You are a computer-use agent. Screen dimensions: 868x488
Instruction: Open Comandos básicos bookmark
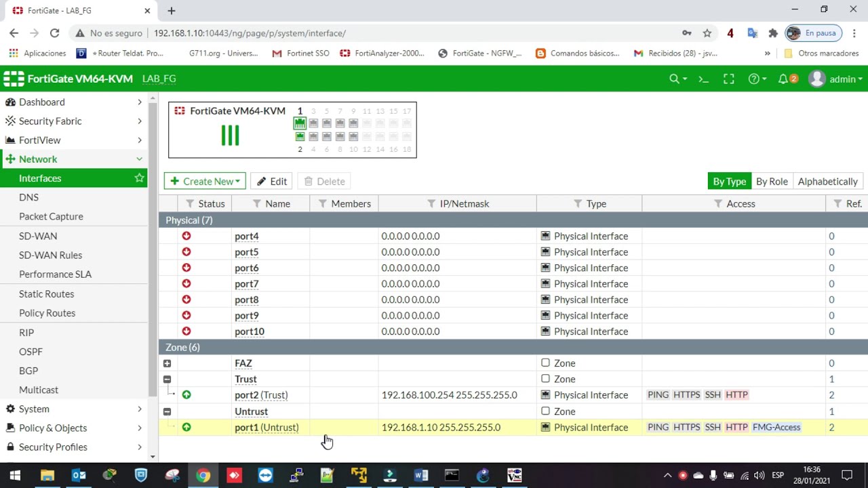point(578,53)
